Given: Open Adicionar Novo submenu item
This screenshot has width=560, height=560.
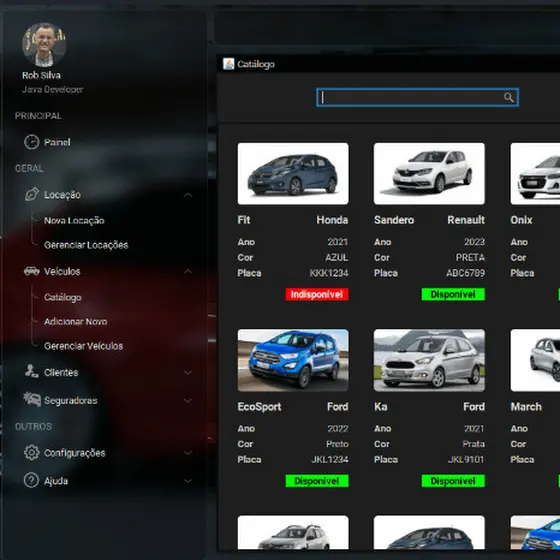Looking at the screenshot, I should click(76, 321).
